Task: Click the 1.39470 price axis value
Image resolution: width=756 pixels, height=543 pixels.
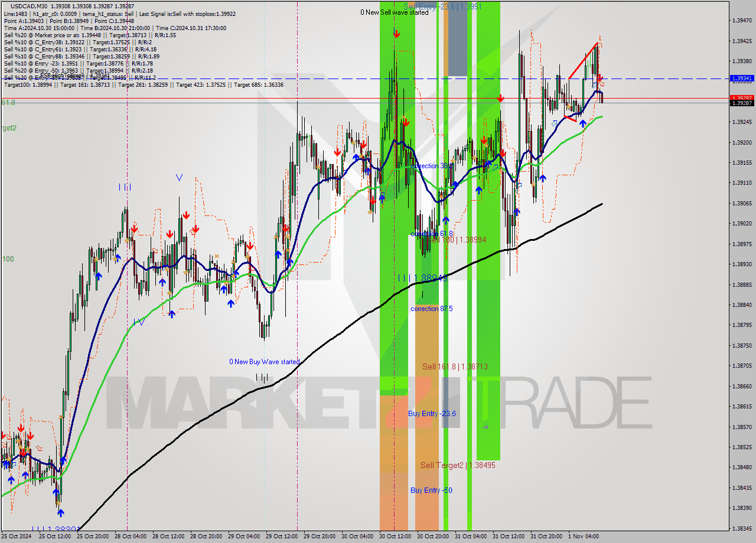Action: tap(742, 21)
